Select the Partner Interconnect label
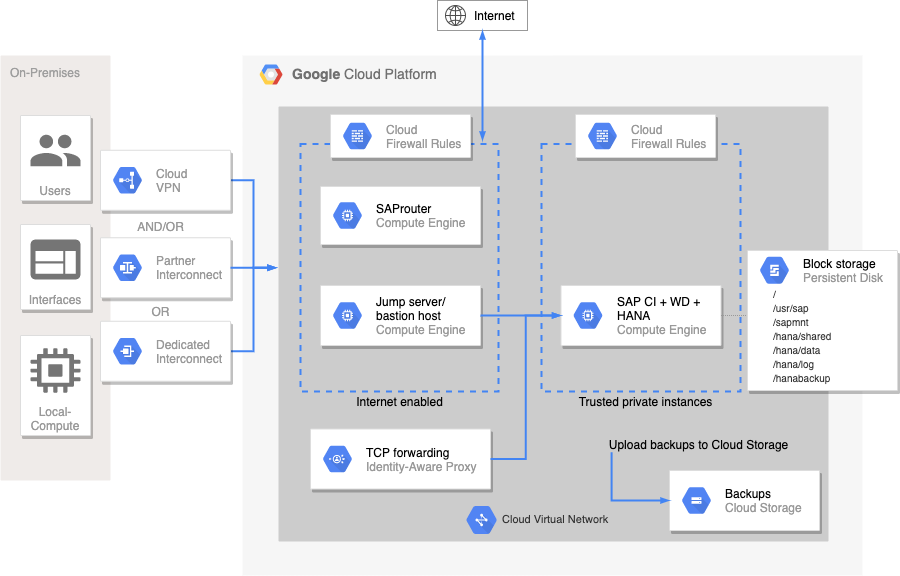Viewport: 900px width, 576px height. [189, 268]
